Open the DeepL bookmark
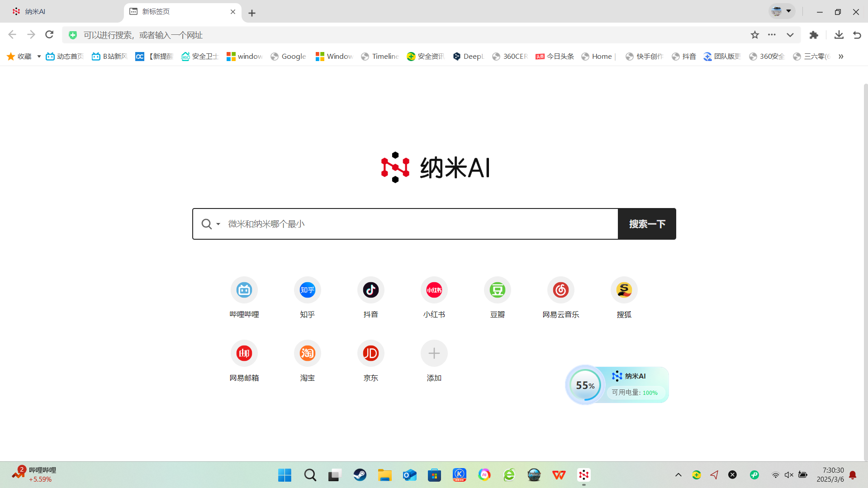Screen dimensions: 868x488 click(468, 56)
